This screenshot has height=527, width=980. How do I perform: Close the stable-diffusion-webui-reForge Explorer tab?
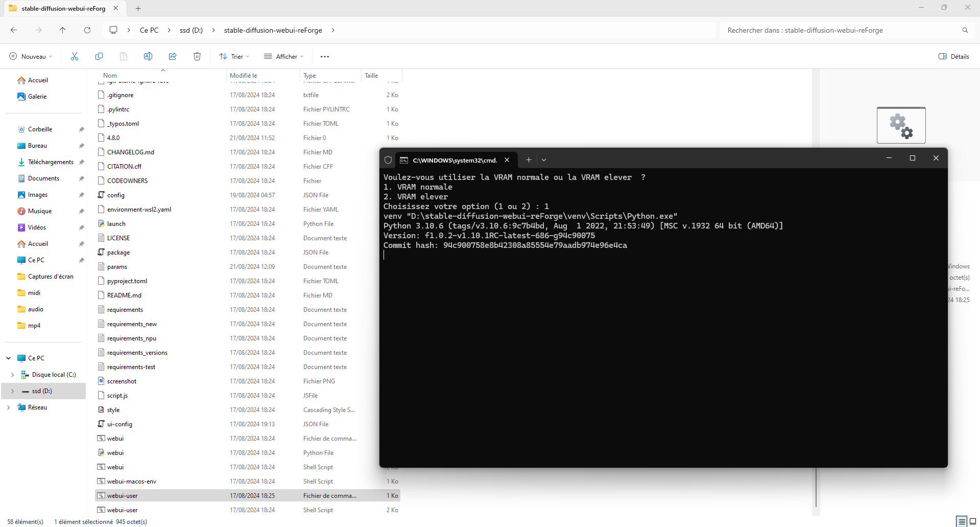point(116,8)
